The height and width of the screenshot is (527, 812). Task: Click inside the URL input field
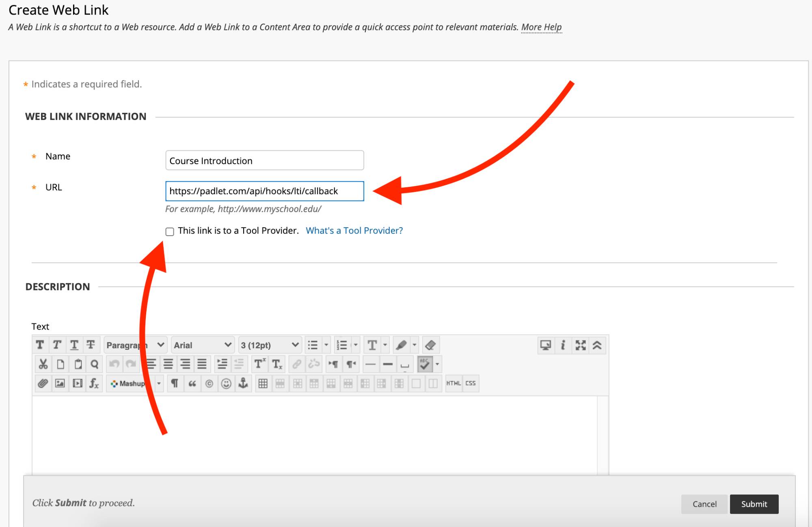point(264,191)
